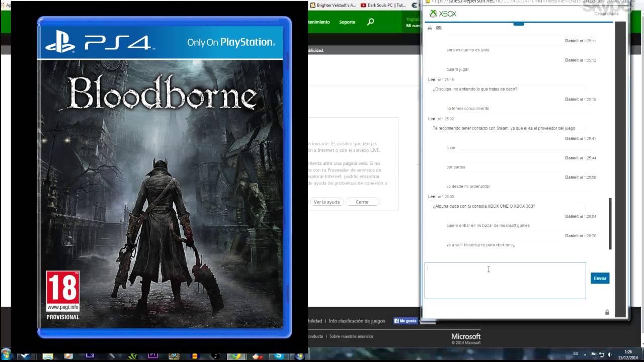Click message 'yo desde mi ordenardor'
The width and height of the screenshot is (644, 362).
pyautogui.click(x=468, y=187)
